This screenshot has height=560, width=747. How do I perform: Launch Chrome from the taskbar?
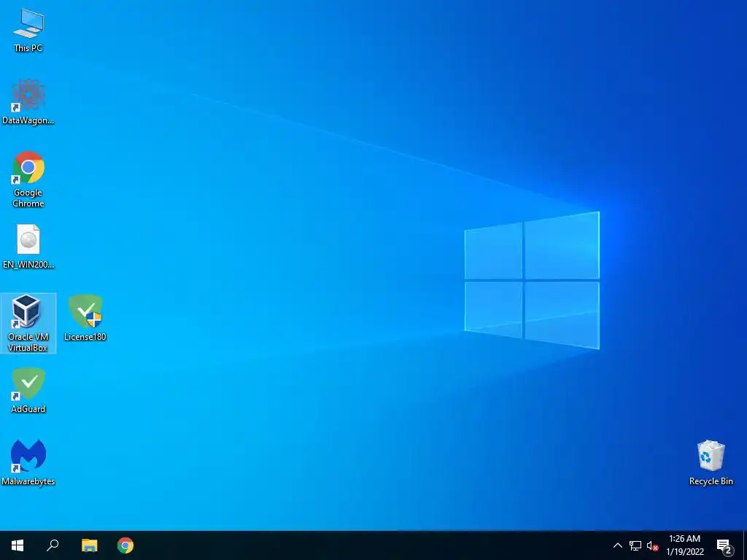[125, 545]
